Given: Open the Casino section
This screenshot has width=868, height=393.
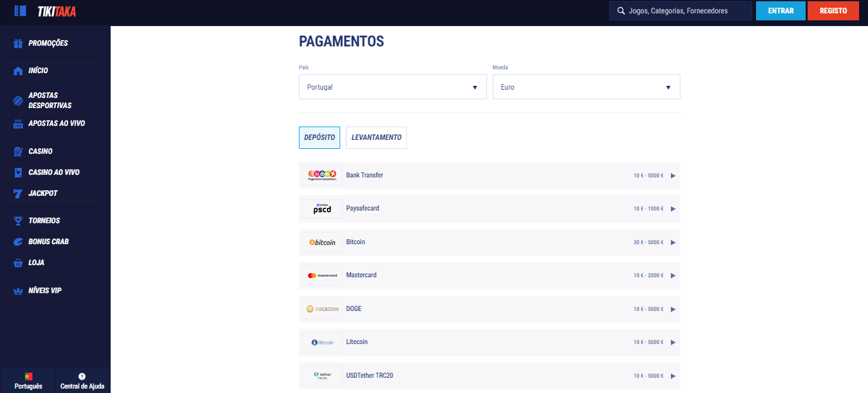Looking at the screenshot, I should click(39, 151).
